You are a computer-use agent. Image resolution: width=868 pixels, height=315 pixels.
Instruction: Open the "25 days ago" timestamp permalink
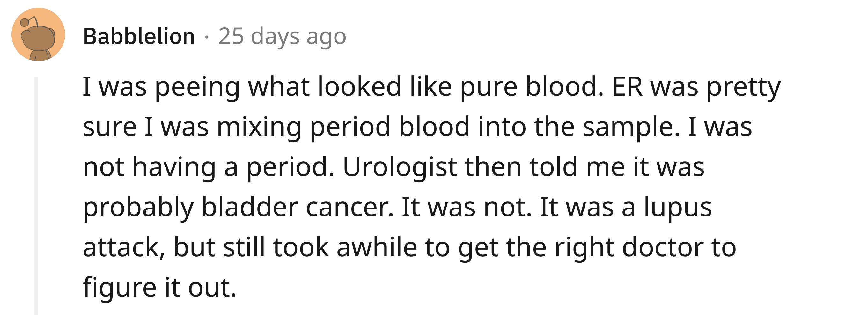click(282, 36)
